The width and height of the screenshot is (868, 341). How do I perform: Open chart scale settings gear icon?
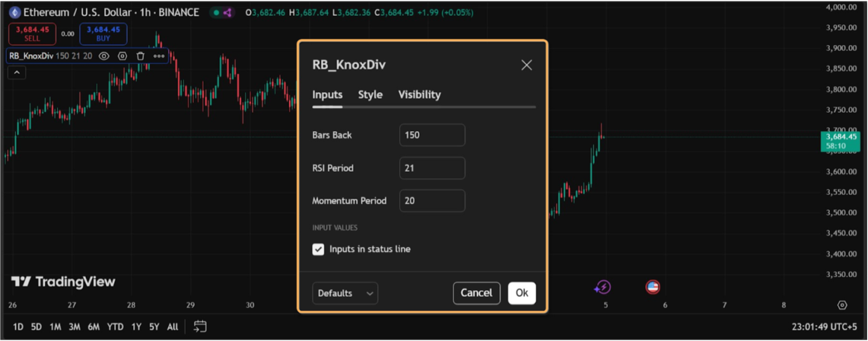(x=842, y=305)
